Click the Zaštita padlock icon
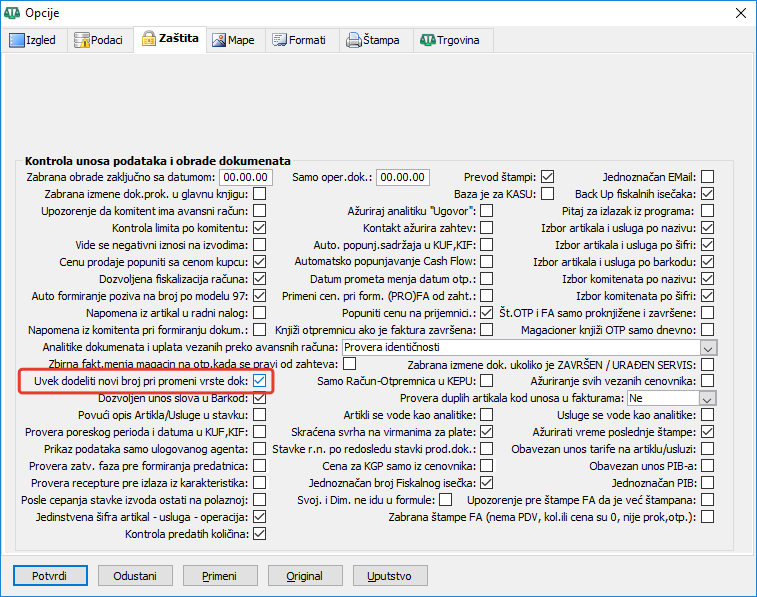This screenshot has height=597, width=757. pyautogui.click(x=149, y=39)
